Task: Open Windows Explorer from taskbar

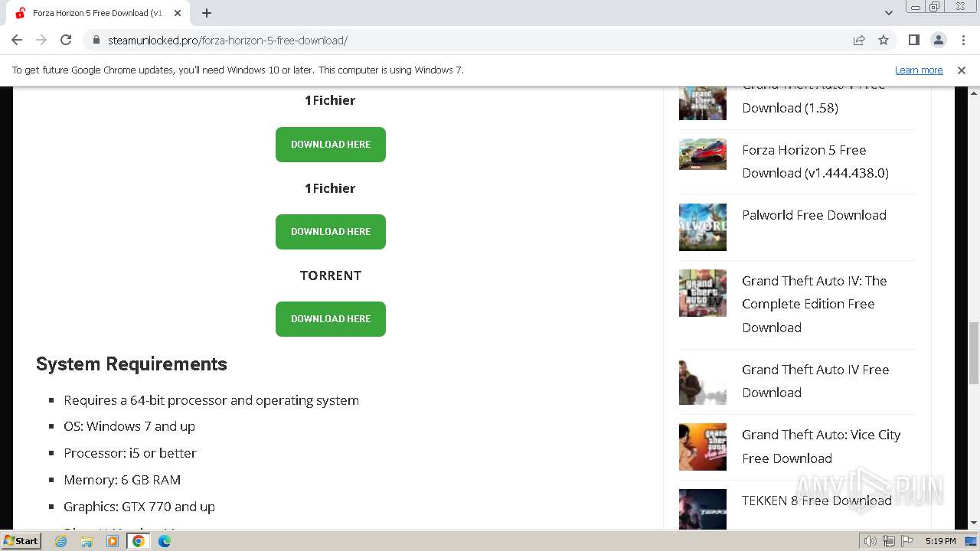Action: [x=87, y=541]
